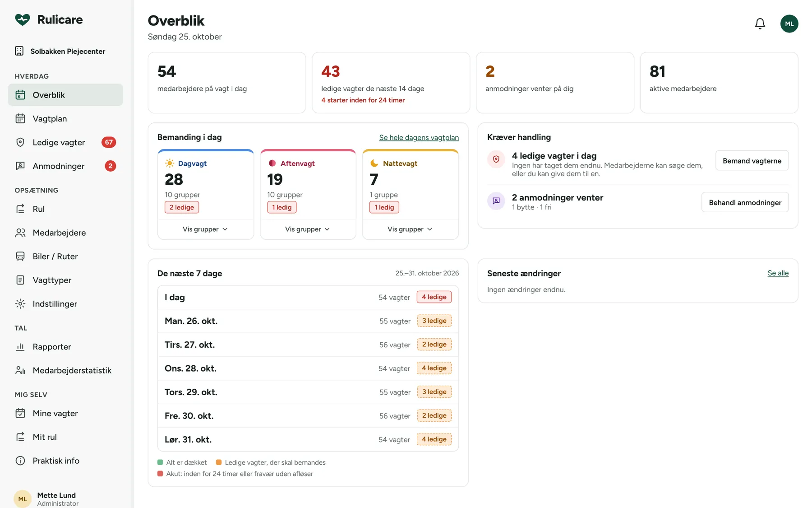
Task: Open Se alle link in Seneste ændringer
Action: pyautogui.click(x=778, y=273)
